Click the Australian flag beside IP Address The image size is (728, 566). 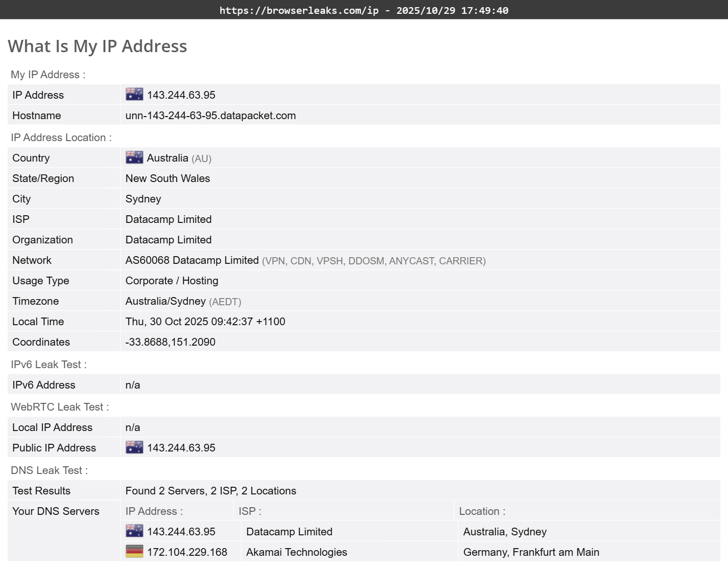click(134, 94)
